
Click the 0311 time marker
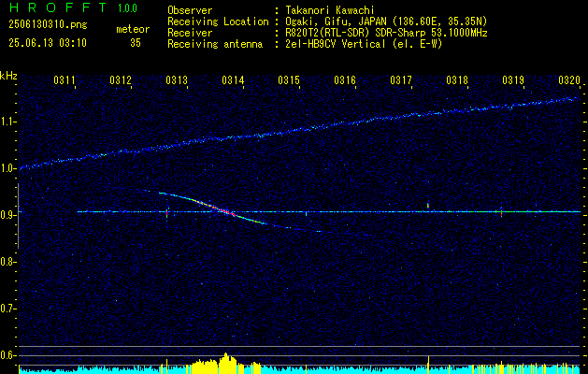[x=65, y=79]
